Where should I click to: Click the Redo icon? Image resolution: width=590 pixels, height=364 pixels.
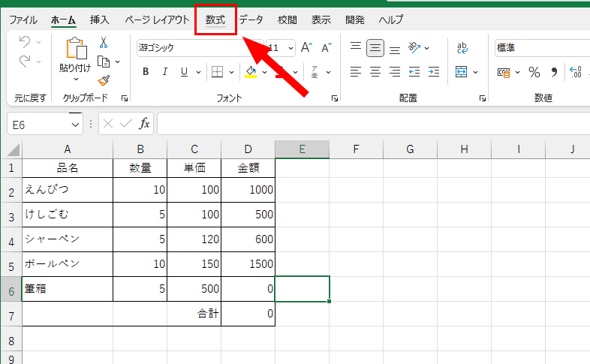pos(25,61)
